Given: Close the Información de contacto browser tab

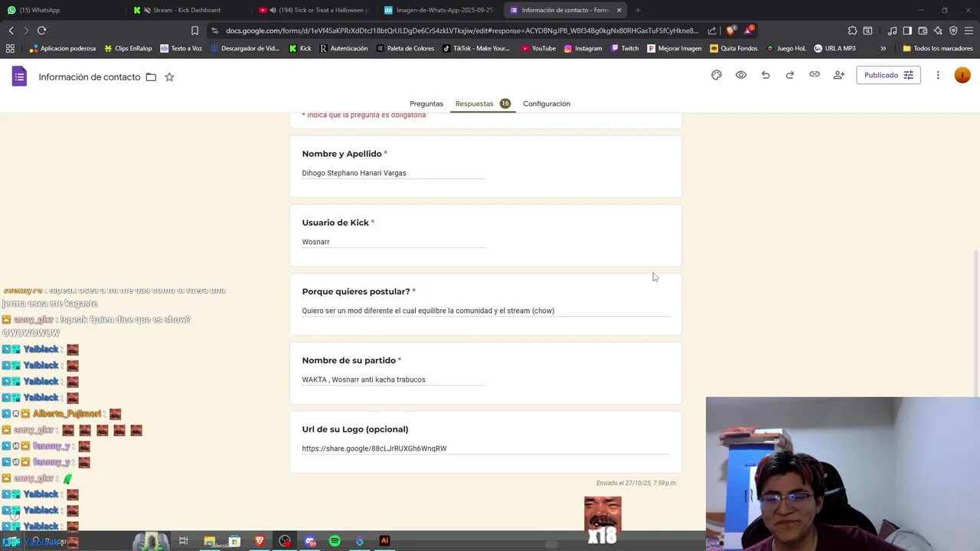Looking at the screenshot, I should [619, 10].
